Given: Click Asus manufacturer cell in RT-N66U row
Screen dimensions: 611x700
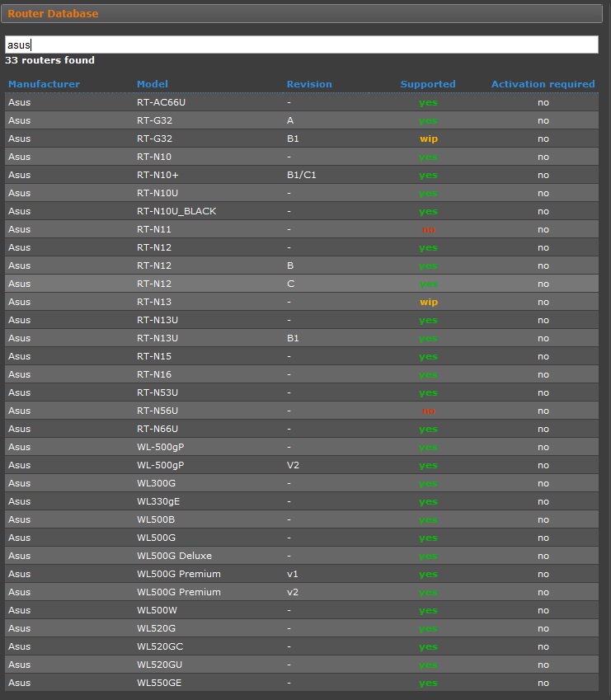Looking at the screenshot, I should [19, 429].
